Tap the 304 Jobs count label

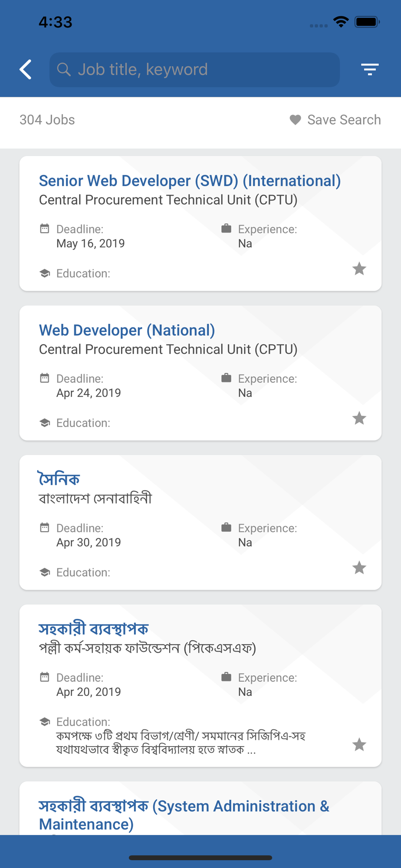(x=47, y=120)
